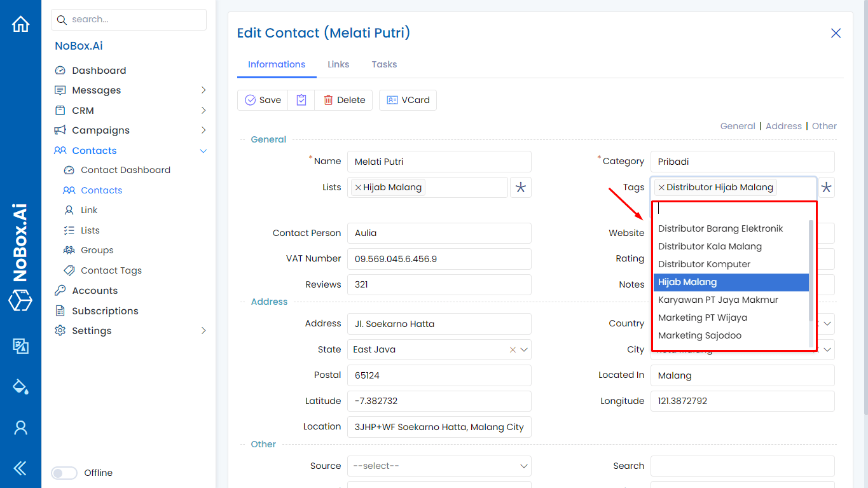
Task: Open the user profile icon
Action: pos(21,428)
